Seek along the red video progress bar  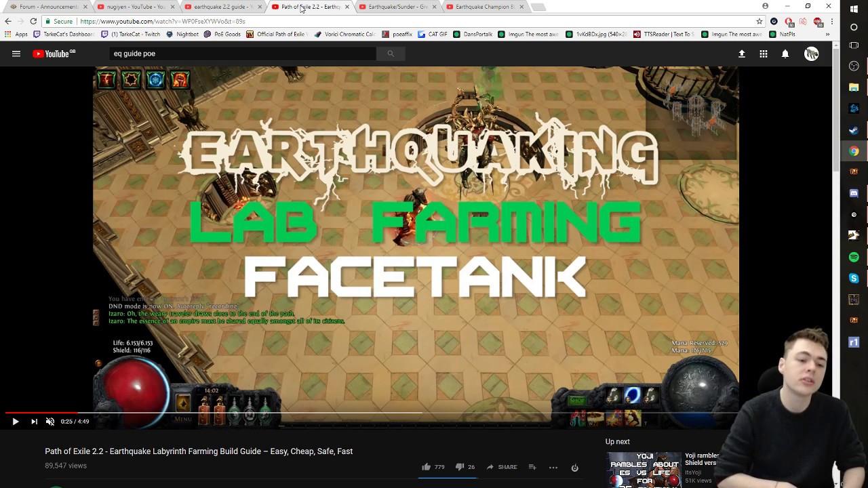click(x=41, y=412)
